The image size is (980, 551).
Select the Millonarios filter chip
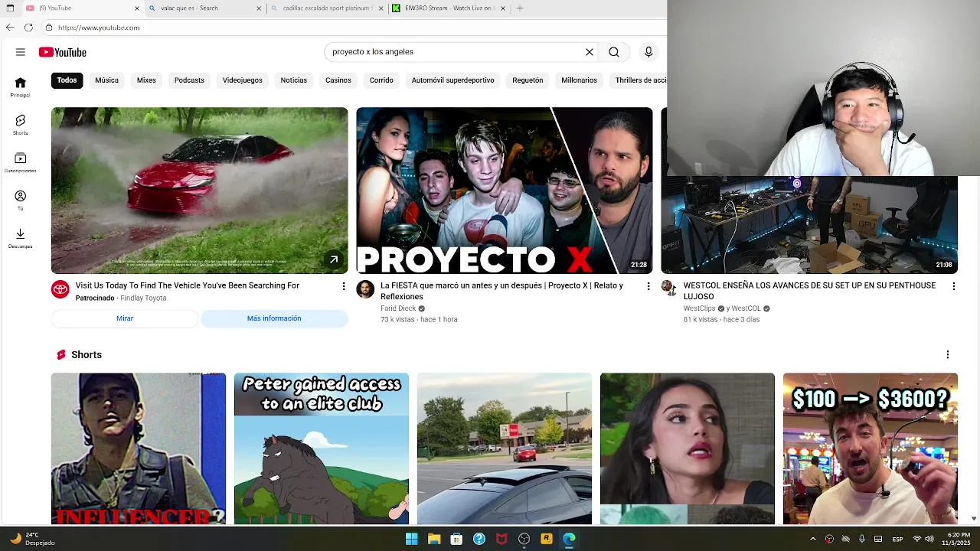579,80
